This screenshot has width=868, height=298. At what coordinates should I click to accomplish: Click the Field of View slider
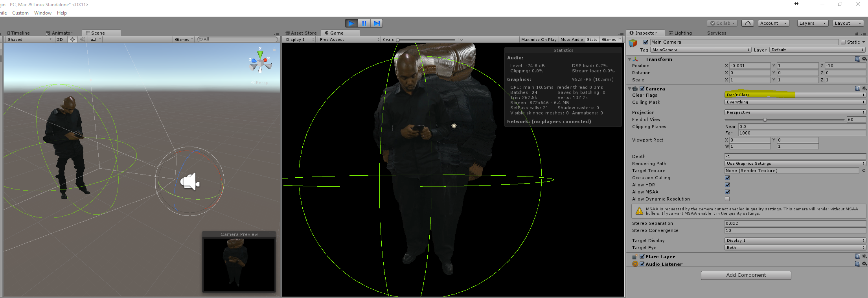coord(785,120)
